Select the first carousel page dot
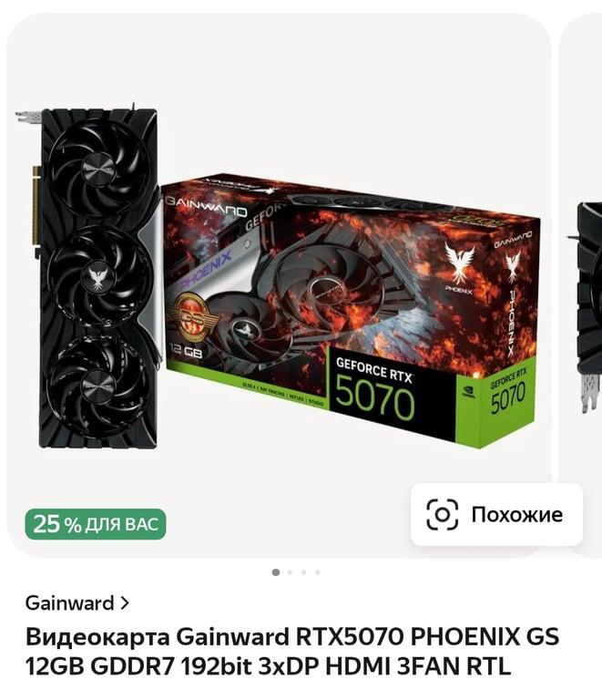 point(276,572)
